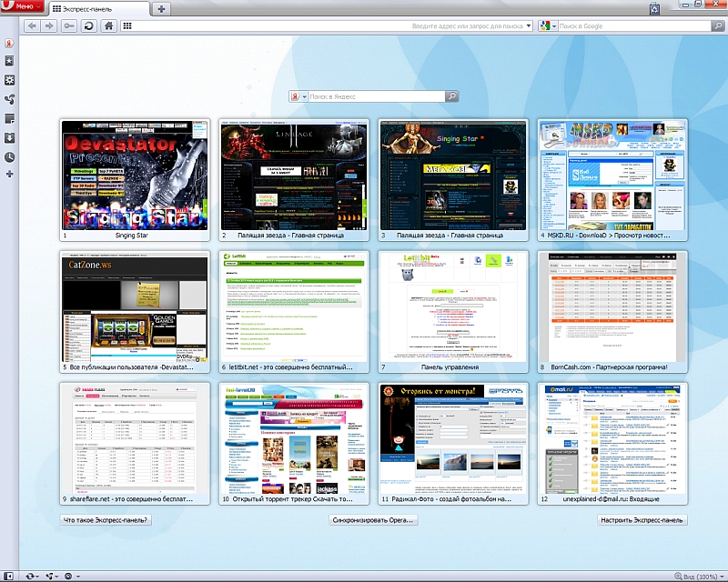
Task: Run Yandex search with the magnifier icon
Action: (x=451, y=96)
